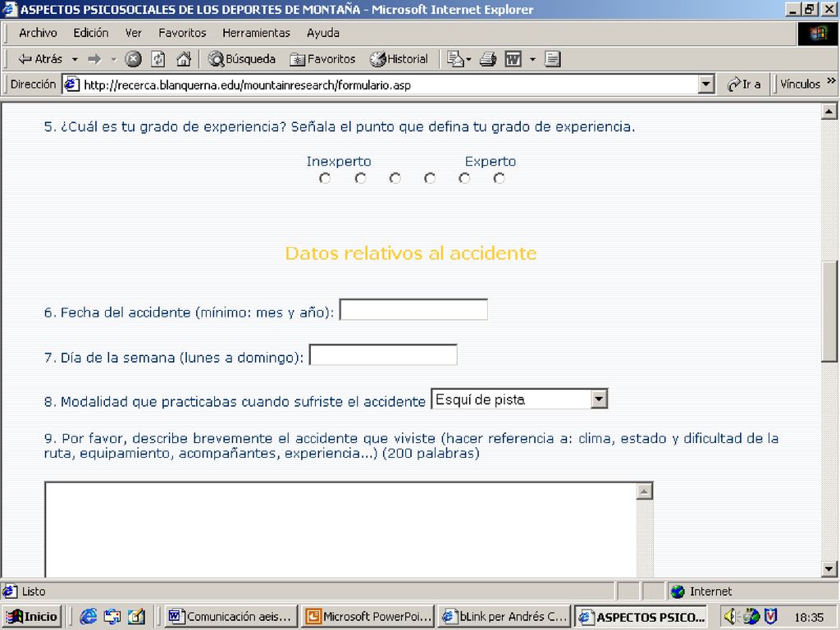This screenshot has width=840, height=630.
Task: Select the last experience radio under Experto
Action: 500,178
